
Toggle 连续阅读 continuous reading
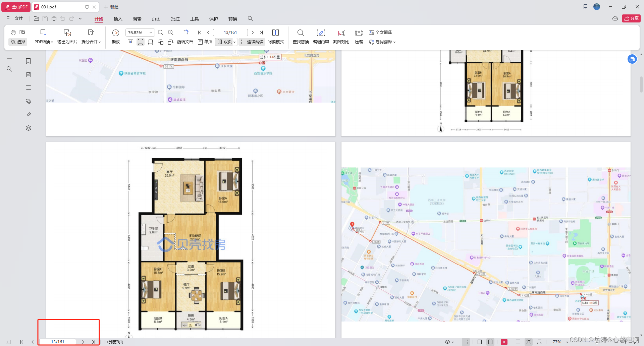pos(252,42)
